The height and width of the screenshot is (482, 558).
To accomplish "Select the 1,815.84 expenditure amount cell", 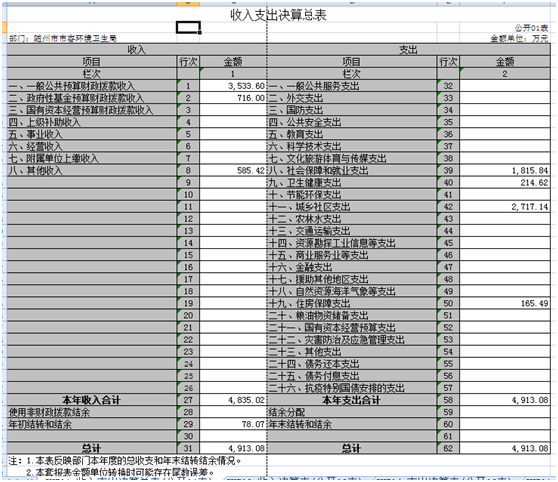I will (505, 171).
